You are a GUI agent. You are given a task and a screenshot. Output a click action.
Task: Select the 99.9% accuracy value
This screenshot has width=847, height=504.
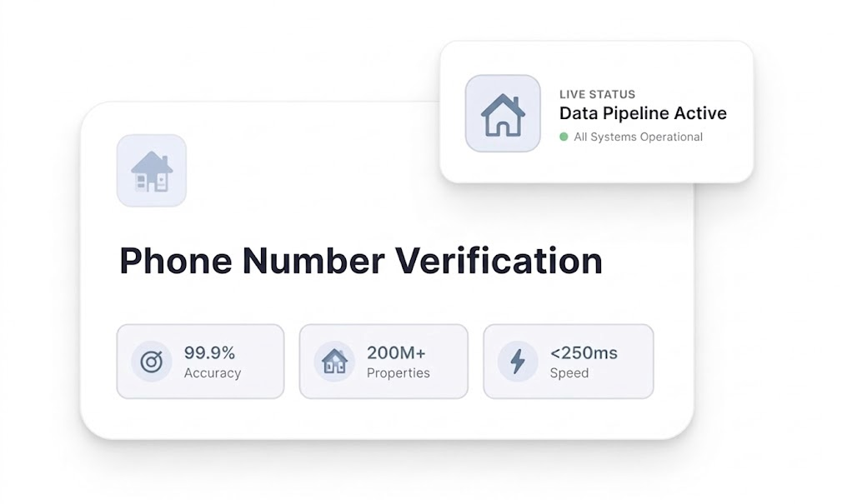[x=211, y=352]
